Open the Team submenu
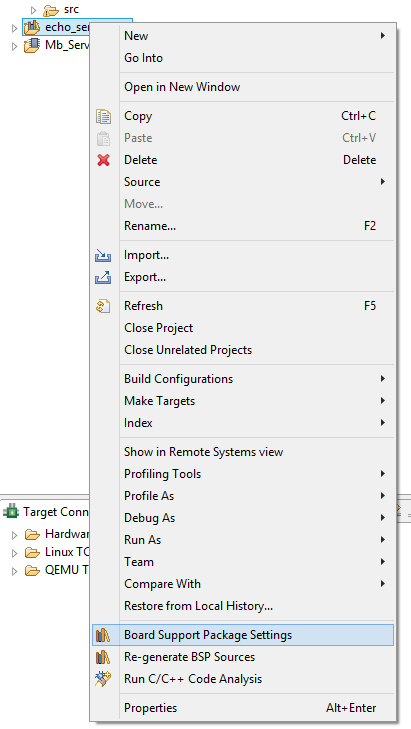This screenshot has width=411, height=729. tap(243, 562)
